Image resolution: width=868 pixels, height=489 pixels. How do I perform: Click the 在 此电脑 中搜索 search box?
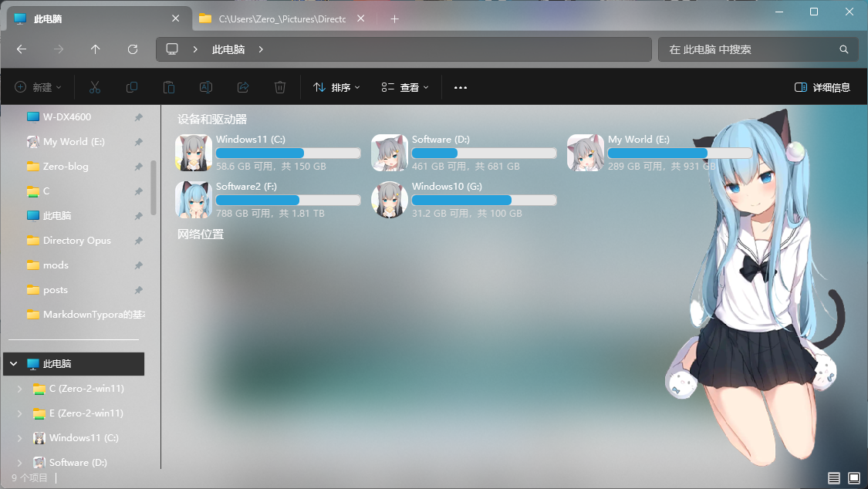(748, 49)
